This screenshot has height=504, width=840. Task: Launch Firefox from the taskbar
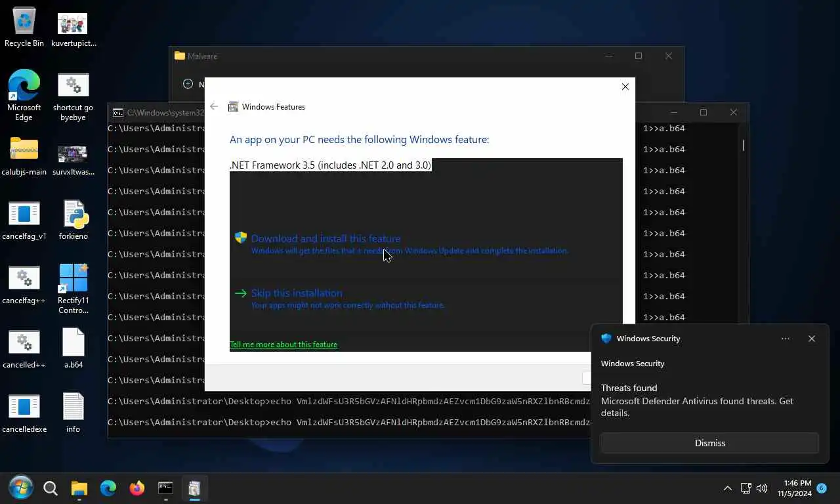pos(136,488)
